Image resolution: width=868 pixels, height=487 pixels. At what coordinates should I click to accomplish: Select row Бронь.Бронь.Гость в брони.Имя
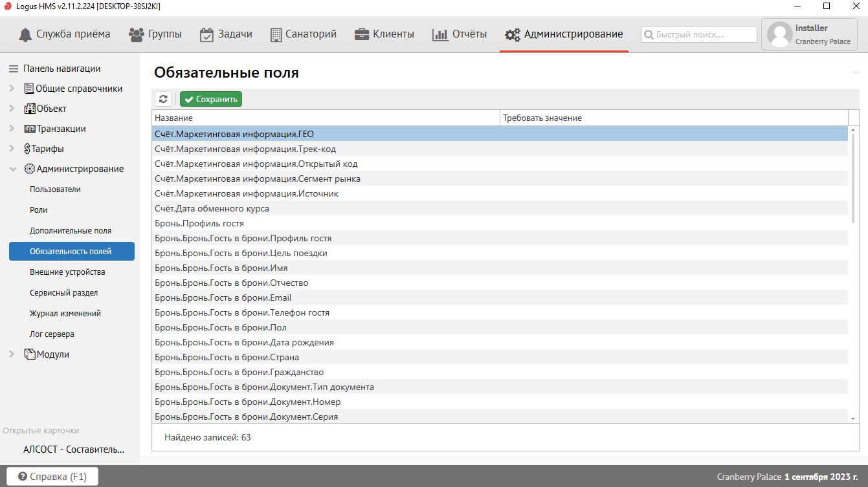click(500, 268)
